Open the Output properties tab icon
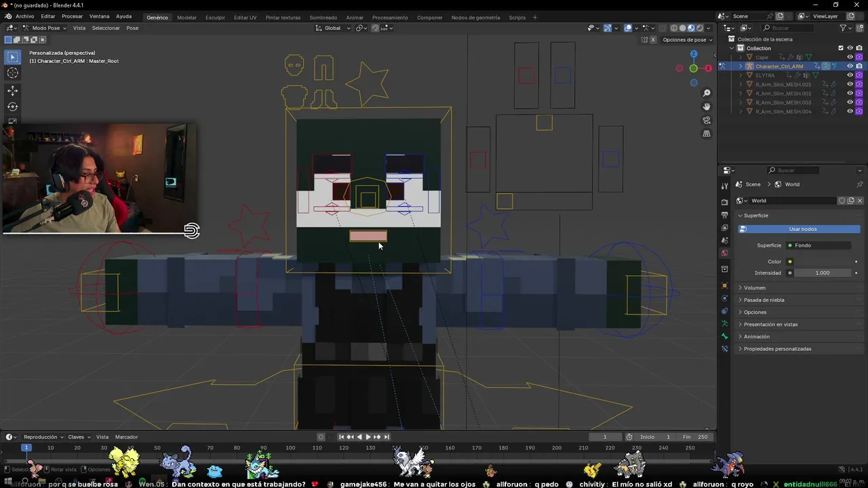 [724, 215]
